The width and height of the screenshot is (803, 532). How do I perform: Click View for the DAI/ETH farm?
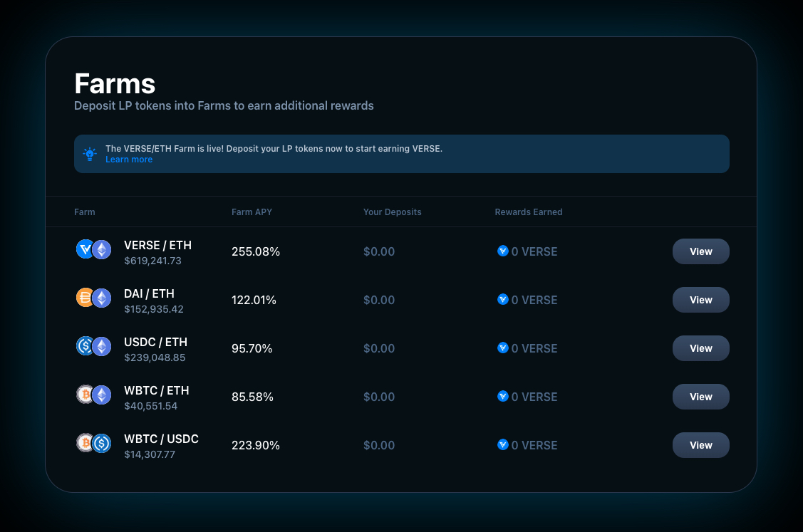[x=700, y=300]
